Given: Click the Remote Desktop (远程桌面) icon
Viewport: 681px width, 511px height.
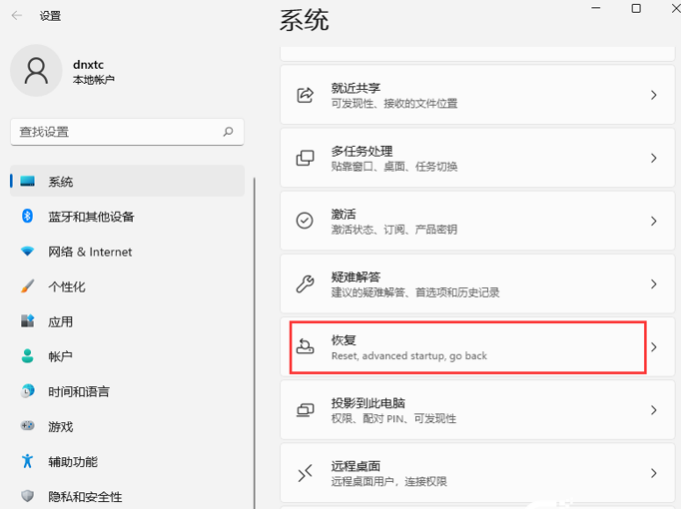Looking at the screenshot, I should pyautogui.click(x=305, y=473).
